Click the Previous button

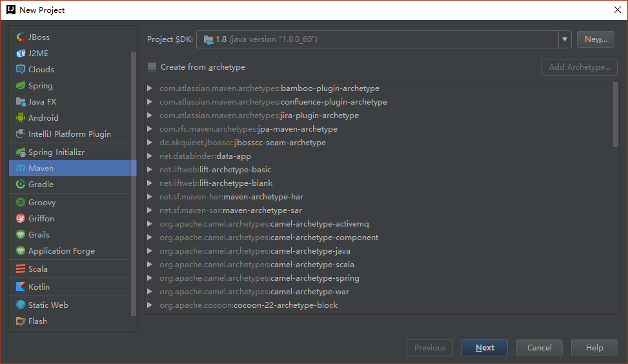[x=430, y=348]
